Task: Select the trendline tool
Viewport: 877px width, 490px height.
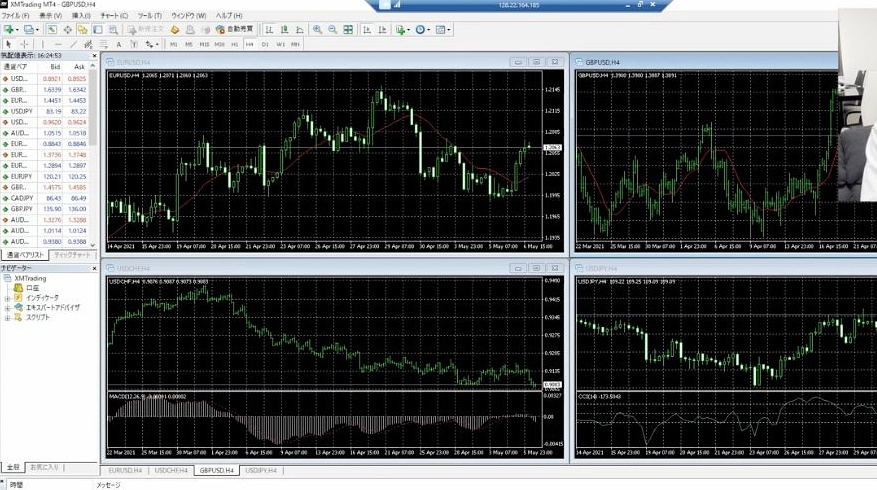Action: tap(73, 44)
